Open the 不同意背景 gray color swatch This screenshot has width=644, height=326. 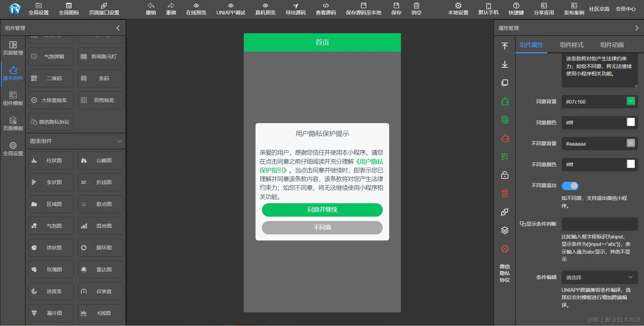(x=631, y=143)
